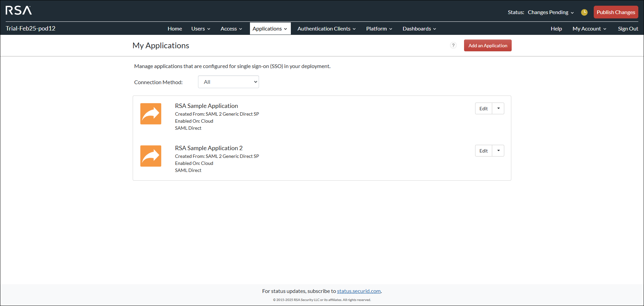Open dropdown arrow beside first Edit button
Image resolution: width=644 pixels, height=306 pixels.
tap(498, 109)
